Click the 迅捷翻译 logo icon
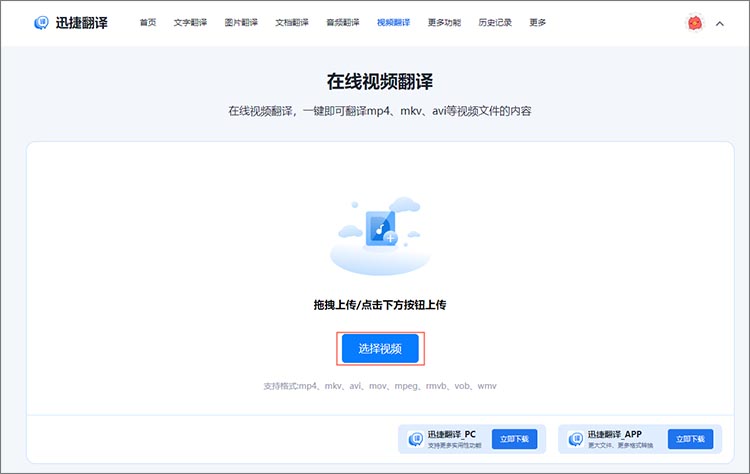 point(42,22)
